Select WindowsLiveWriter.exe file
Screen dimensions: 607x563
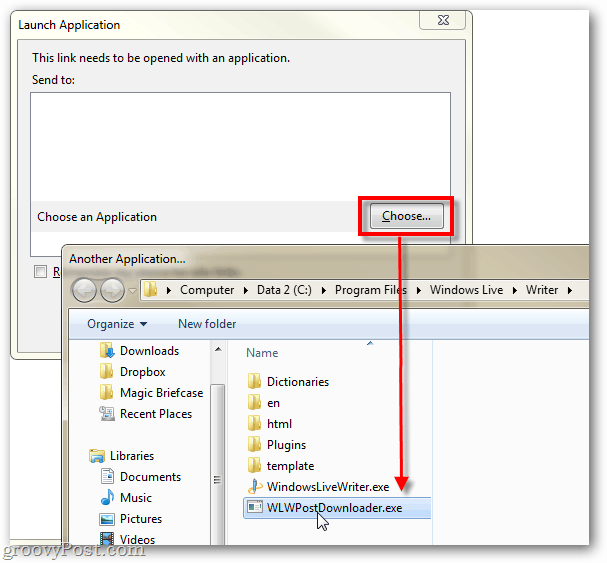click(328, 487)
